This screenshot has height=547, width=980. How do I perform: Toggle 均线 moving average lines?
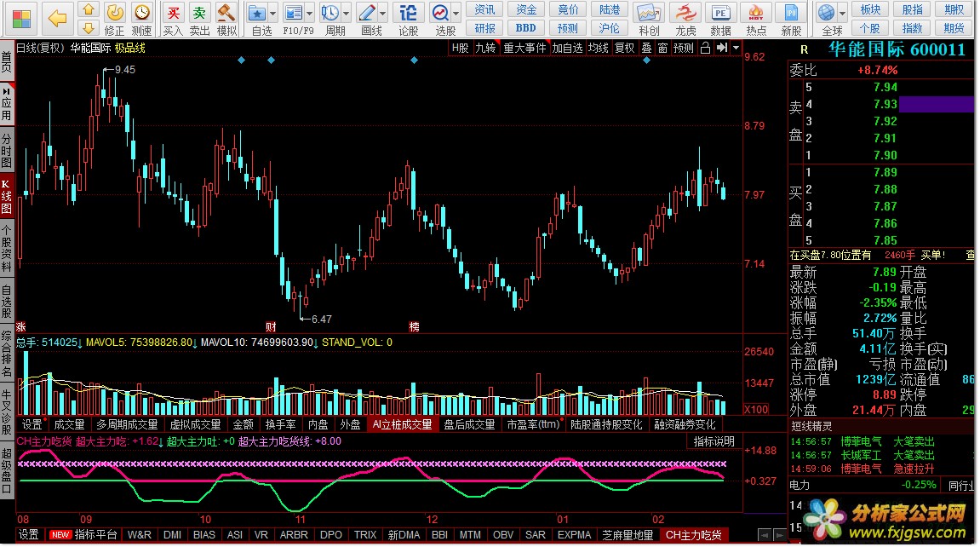tap(598, 48)
